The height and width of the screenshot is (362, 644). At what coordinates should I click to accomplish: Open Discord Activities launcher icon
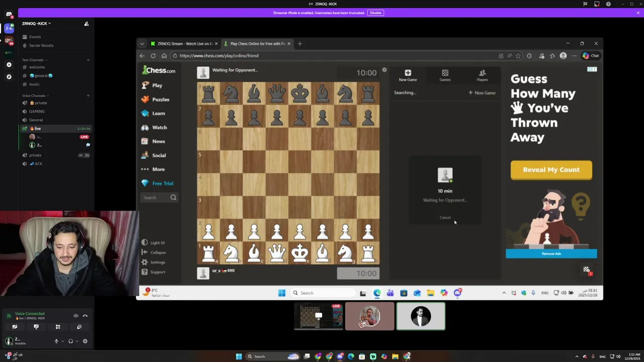tap(58, 327)
